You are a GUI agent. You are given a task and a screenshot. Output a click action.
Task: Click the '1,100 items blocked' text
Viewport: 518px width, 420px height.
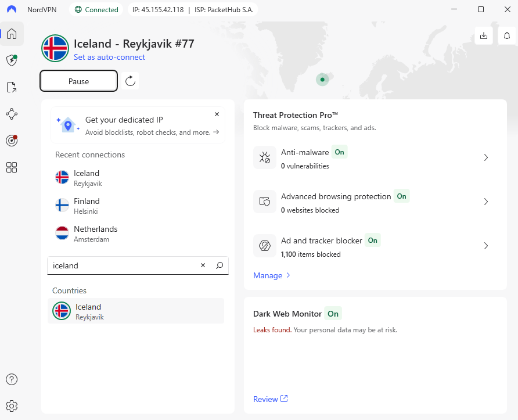(x=311, y=254)
